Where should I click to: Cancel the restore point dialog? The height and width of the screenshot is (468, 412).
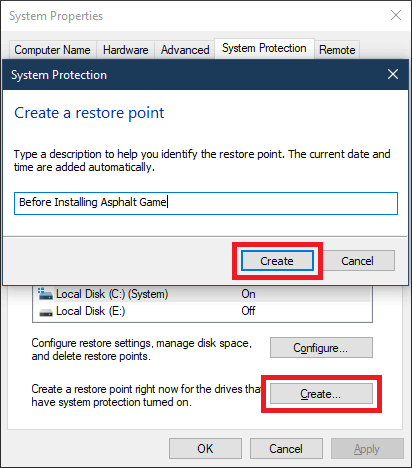(359, 261)
